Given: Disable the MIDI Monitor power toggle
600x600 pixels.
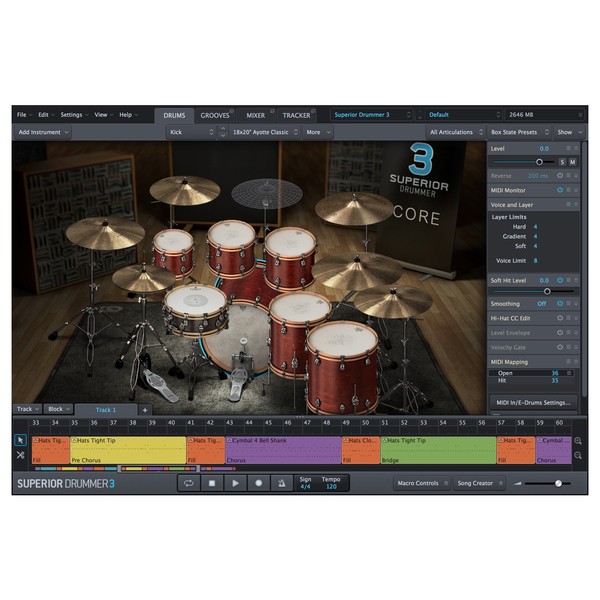Looking at the screenshot, I should (560, 190).
